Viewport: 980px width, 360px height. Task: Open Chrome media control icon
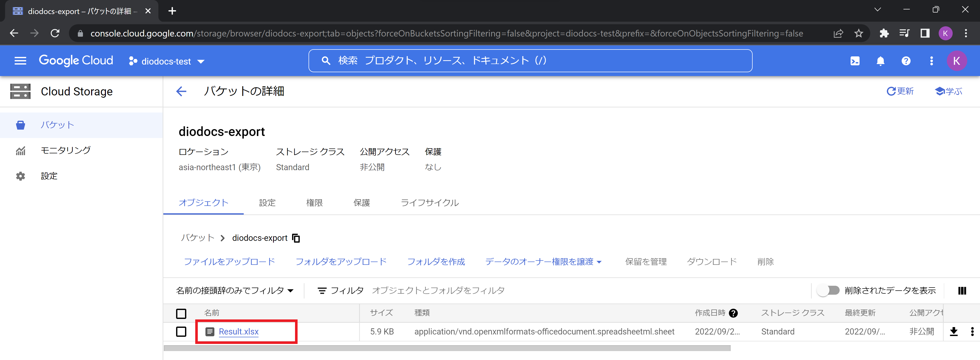click(904, 33)
